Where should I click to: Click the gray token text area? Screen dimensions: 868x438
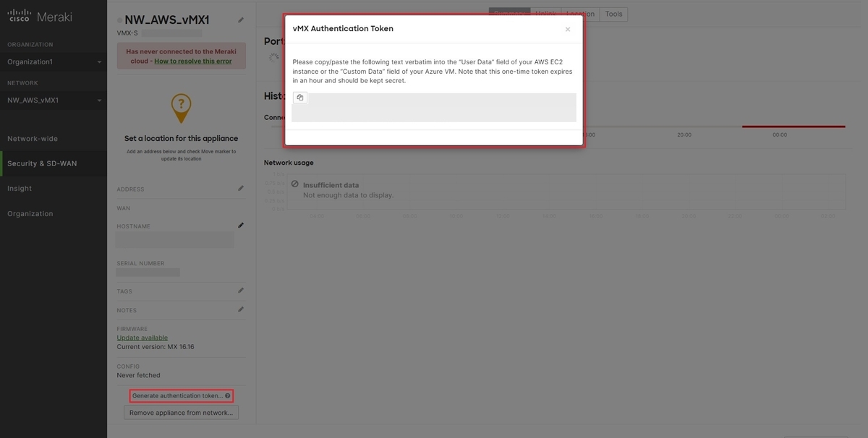[434, 107]
